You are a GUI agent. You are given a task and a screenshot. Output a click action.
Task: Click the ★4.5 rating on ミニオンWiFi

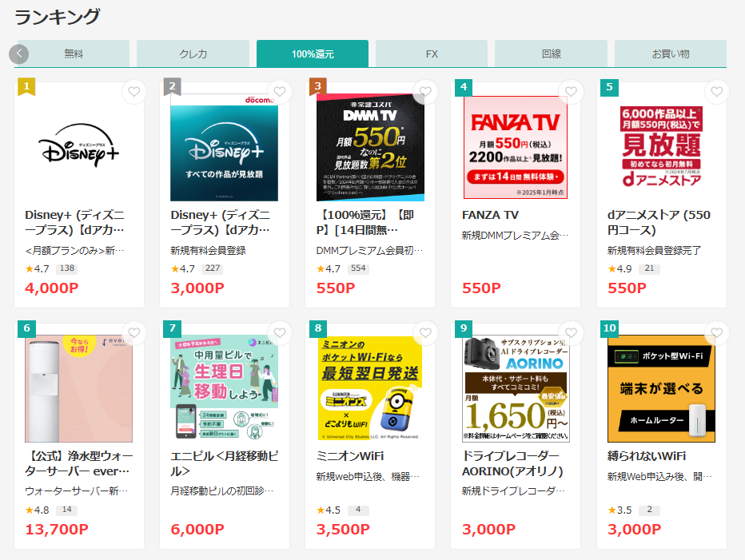329,510
